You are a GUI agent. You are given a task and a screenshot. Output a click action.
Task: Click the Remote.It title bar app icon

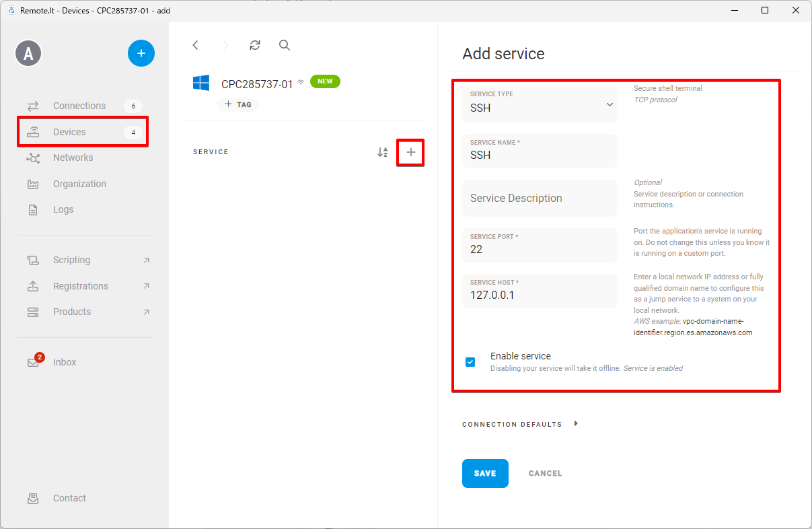click(x=11, y=10)
